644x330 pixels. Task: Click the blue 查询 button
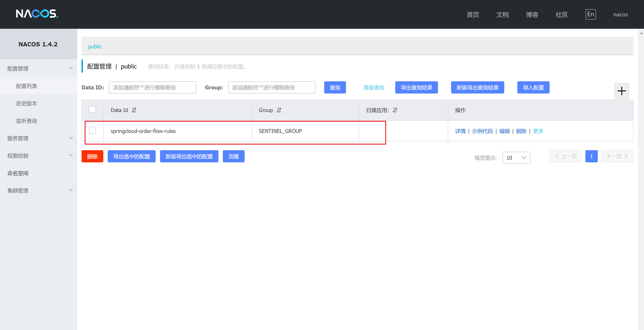click(335, 87)
